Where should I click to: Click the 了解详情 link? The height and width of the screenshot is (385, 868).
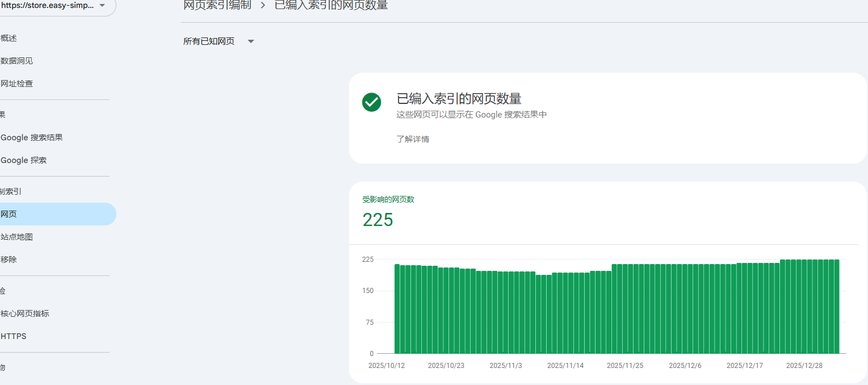[413, 139]
